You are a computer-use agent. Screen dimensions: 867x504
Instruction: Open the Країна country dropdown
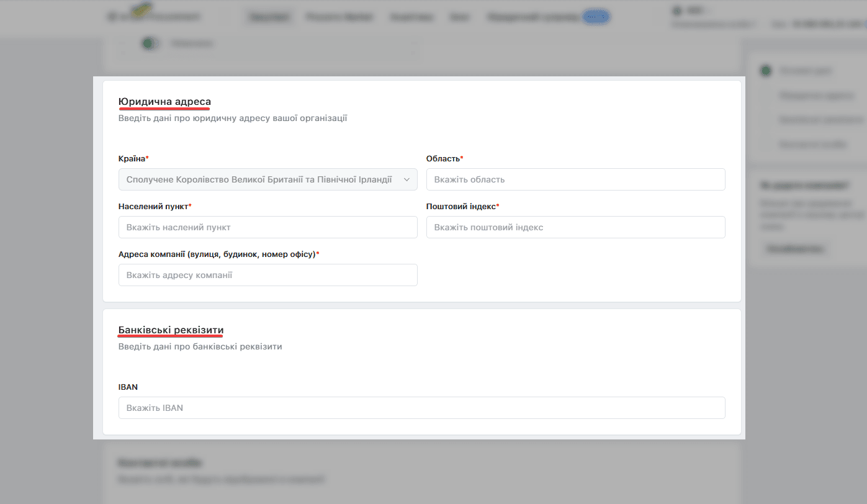pyautogui.click(x=267, y=179)
